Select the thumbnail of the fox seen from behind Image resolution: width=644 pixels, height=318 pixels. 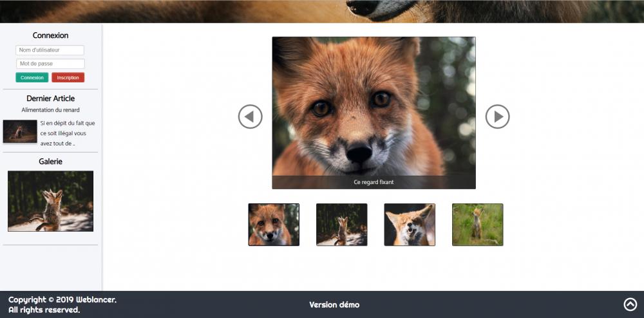click(342, 225)
